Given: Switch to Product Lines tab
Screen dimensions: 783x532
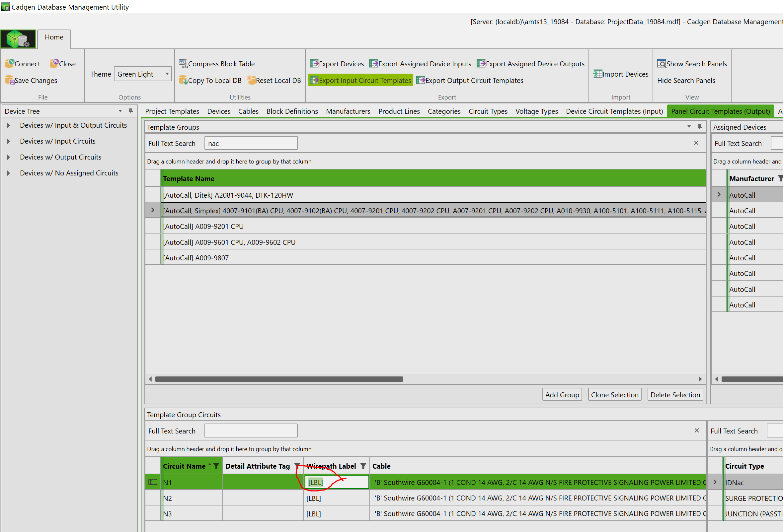Looking at the screenshot, I should 399,111.
